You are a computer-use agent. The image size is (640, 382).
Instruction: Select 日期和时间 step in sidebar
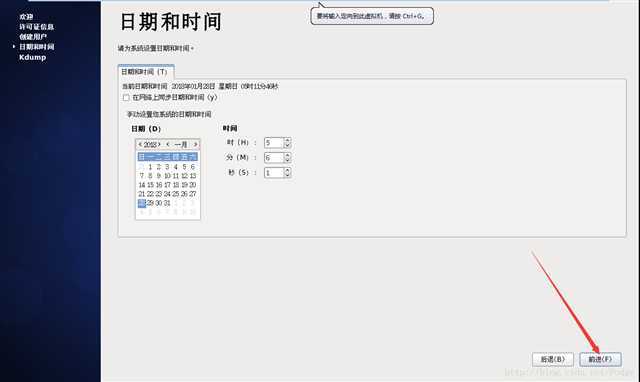click(36, 47)
